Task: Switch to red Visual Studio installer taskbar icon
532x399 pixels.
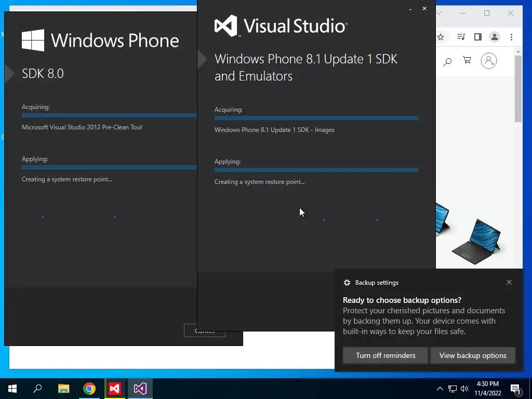Action: 115,389
